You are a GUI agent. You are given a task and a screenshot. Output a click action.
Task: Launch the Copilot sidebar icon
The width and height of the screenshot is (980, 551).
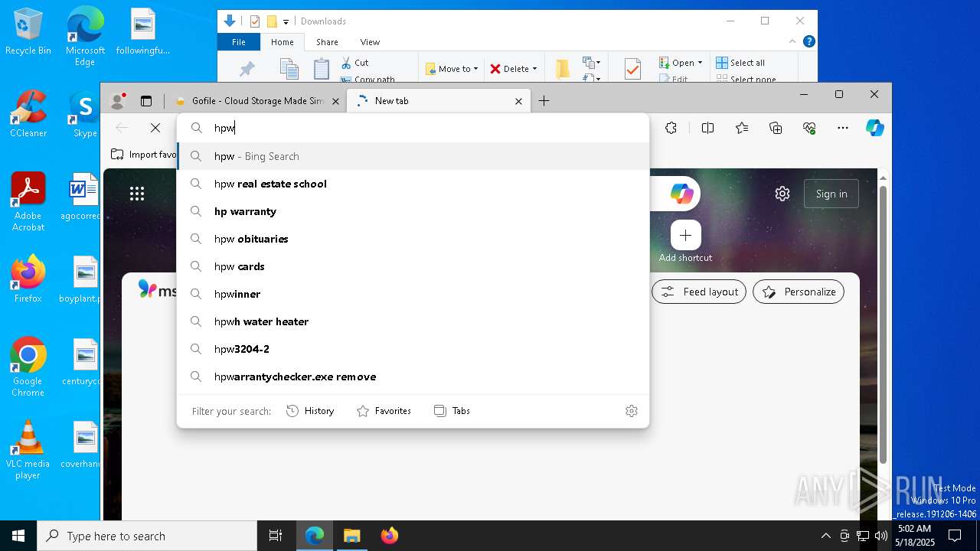tap(875, 128)
